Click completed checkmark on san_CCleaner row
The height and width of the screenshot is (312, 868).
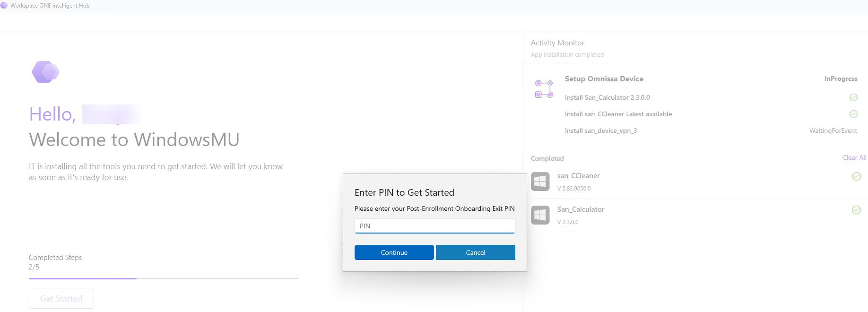856,176
